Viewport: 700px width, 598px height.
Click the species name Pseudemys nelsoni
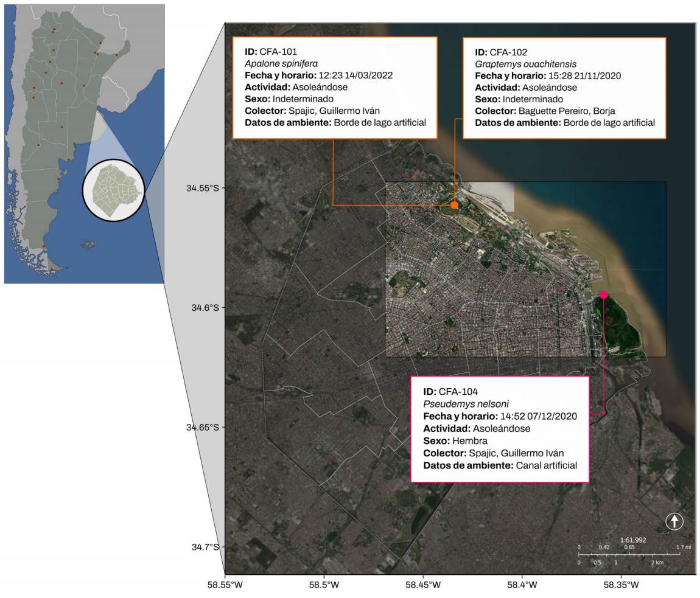466,403
